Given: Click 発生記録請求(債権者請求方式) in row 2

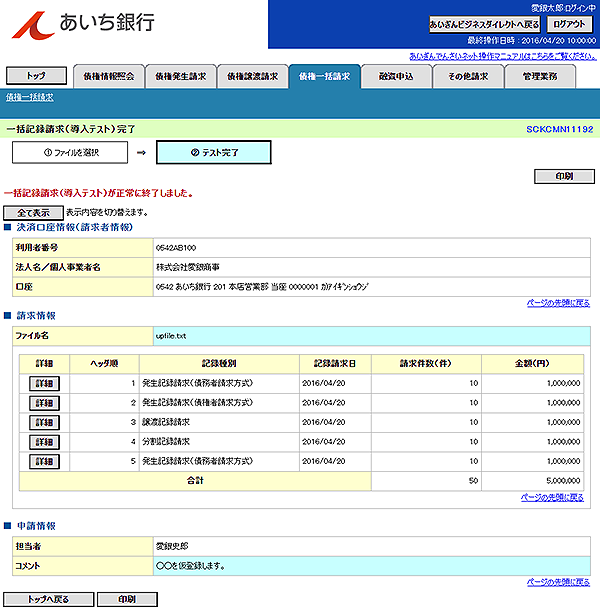Looking at the screenshot, I should 197,403.
